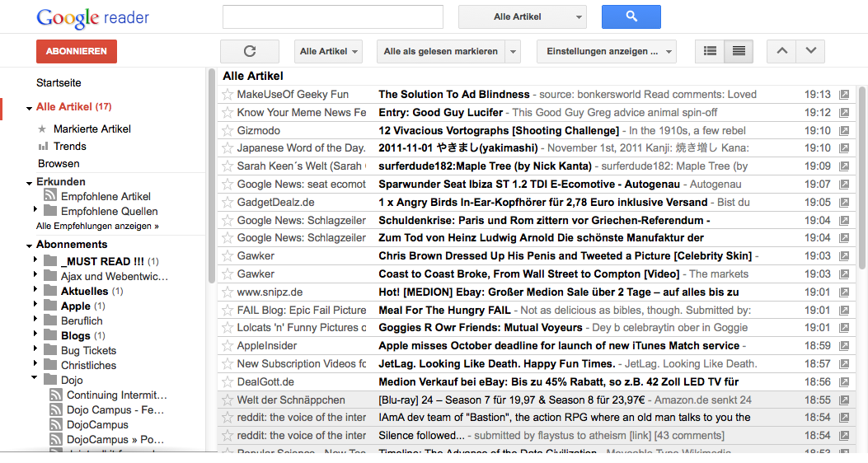Collapse the Dojo folder tree
Viewport: 868px width, 463px height.
tap(35, 379)
